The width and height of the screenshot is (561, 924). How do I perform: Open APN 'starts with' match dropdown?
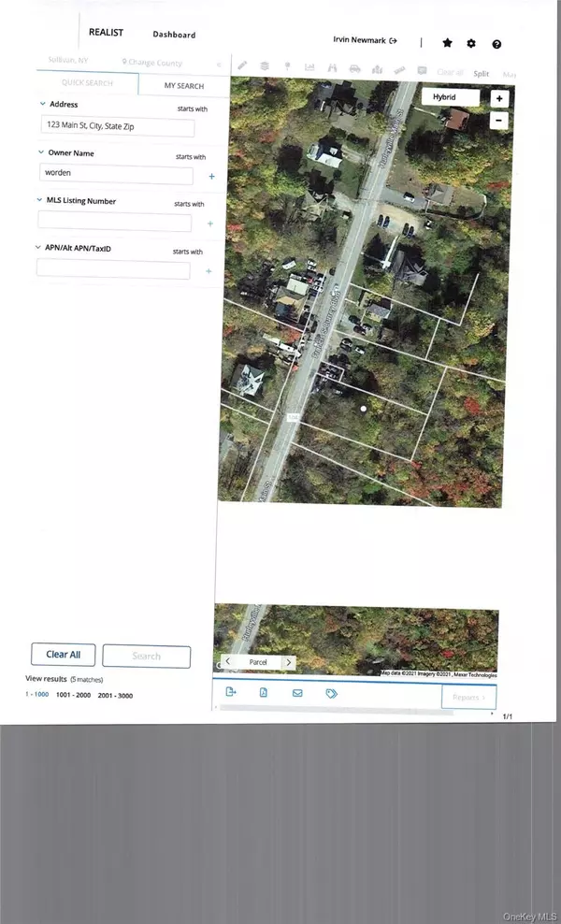coord(187,252)
